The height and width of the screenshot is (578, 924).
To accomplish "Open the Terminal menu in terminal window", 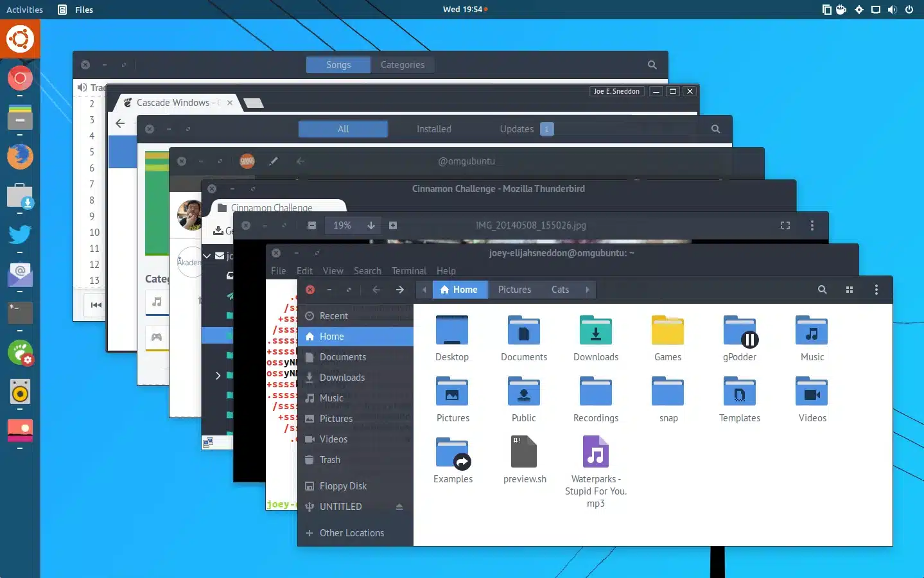I will [x=409, y=271].
